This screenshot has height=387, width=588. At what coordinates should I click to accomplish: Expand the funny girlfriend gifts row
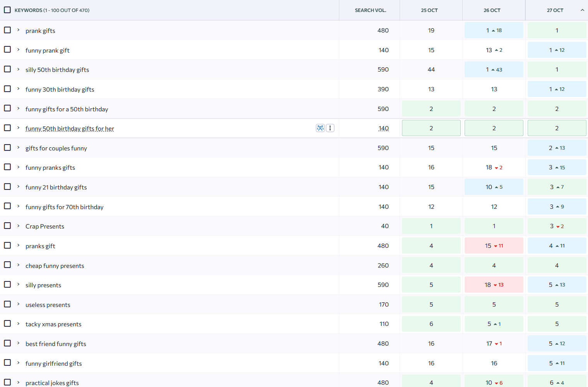pos(18,363)
